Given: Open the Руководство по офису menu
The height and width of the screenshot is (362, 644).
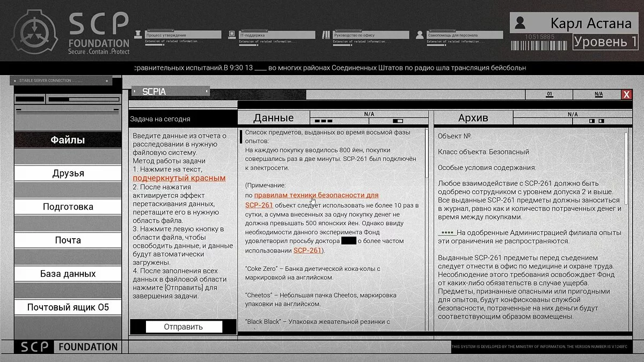Looking at the screenshot, I should coord(371,35).
